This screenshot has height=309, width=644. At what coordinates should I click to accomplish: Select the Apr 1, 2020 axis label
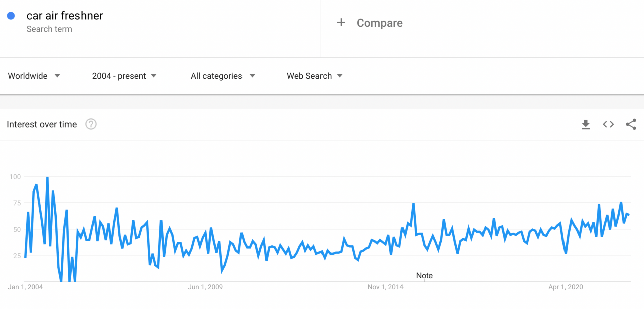[x=566, y=287]
